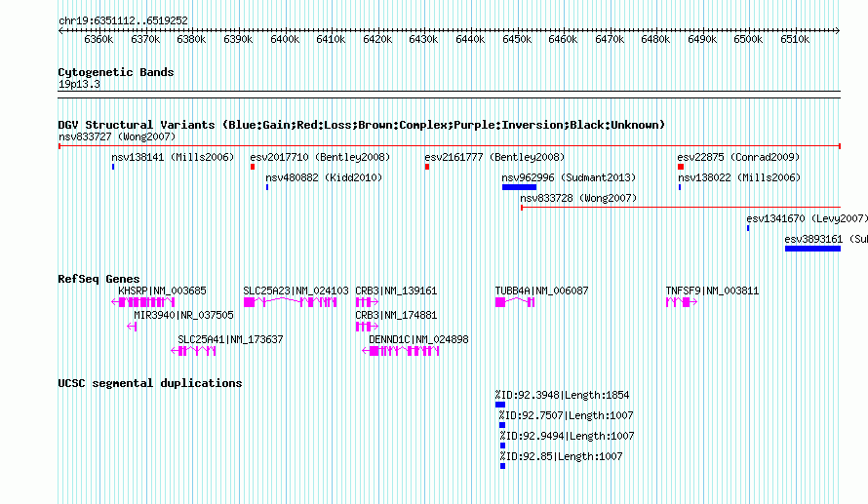868x504 pixels.
Task: Click the SLC25A41|NM_173637 gene label
Action: tap(230, 339)
